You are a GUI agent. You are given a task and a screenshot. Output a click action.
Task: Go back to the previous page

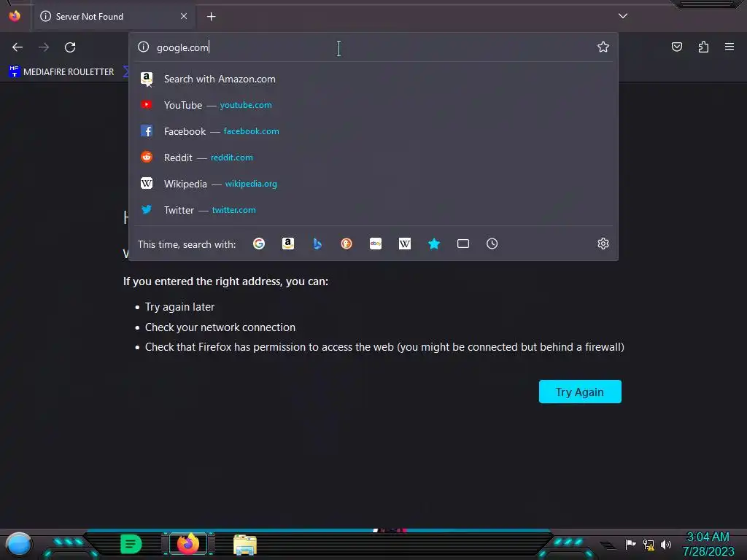[18, 47]
